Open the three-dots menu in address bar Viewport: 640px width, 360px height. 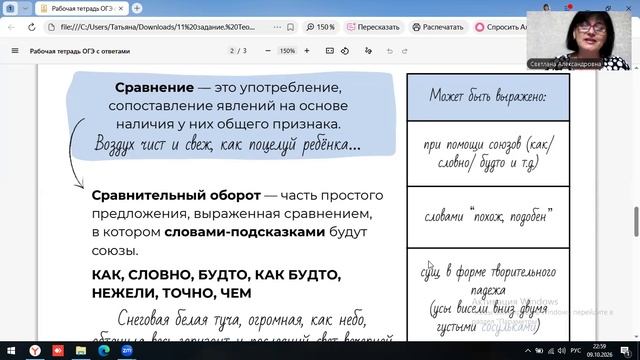click(277, 27)
